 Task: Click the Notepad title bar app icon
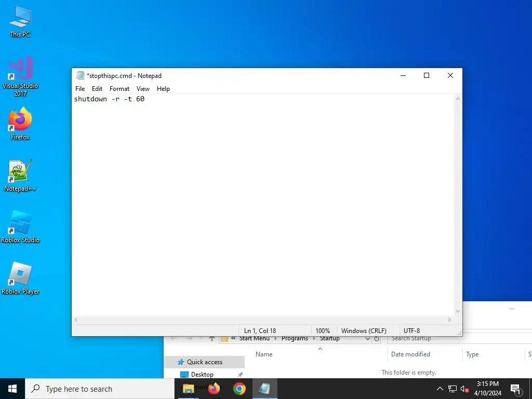[80, 75]
